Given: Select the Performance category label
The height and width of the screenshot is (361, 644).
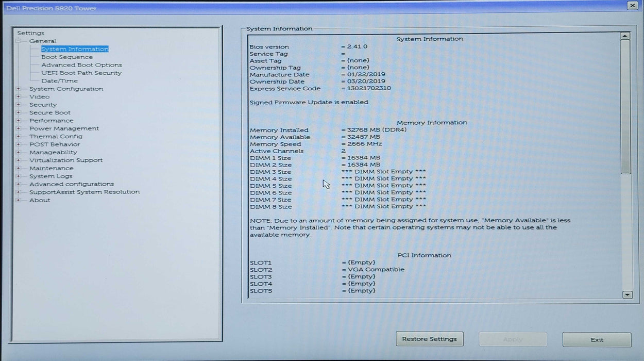Looking at the screenshot, I should click(x=52, y=121).
